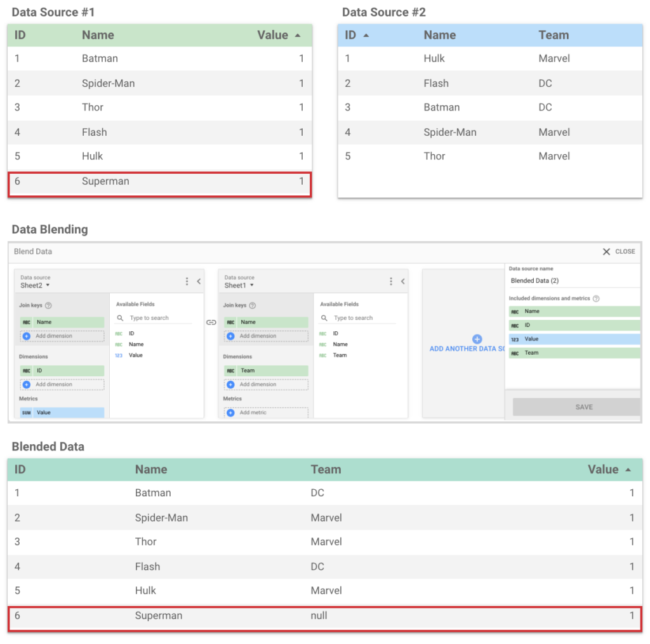
Task: Open the Sheet2 panel three-dot menu
Action: [x=187, y=281]
